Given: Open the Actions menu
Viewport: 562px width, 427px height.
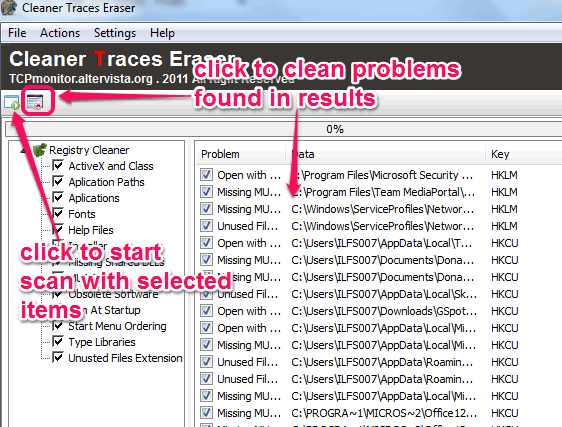Looking at the screenshot, I should coord(60,33).
